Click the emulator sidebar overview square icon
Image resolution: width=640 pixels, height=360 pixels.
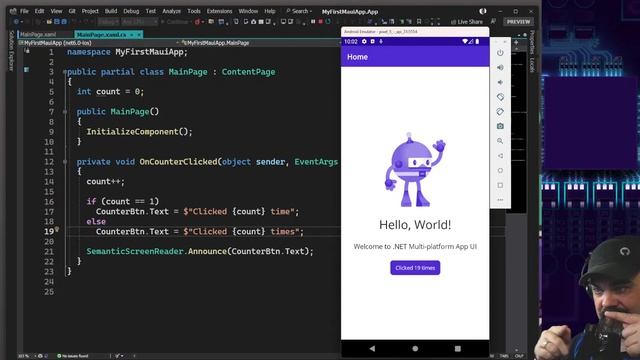pos(500,185)
